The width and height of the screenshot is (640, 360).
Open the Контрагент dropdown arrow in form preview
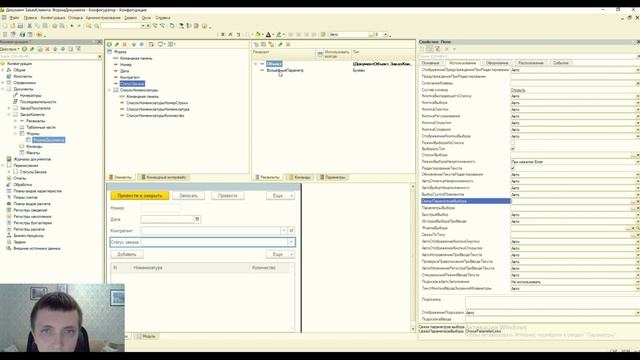284,231
